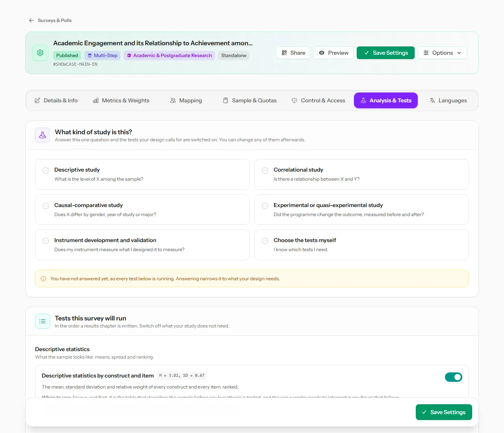504x433 pixels.
Task: Pick the Causal-comparative study option
Action: coord(142,210)
